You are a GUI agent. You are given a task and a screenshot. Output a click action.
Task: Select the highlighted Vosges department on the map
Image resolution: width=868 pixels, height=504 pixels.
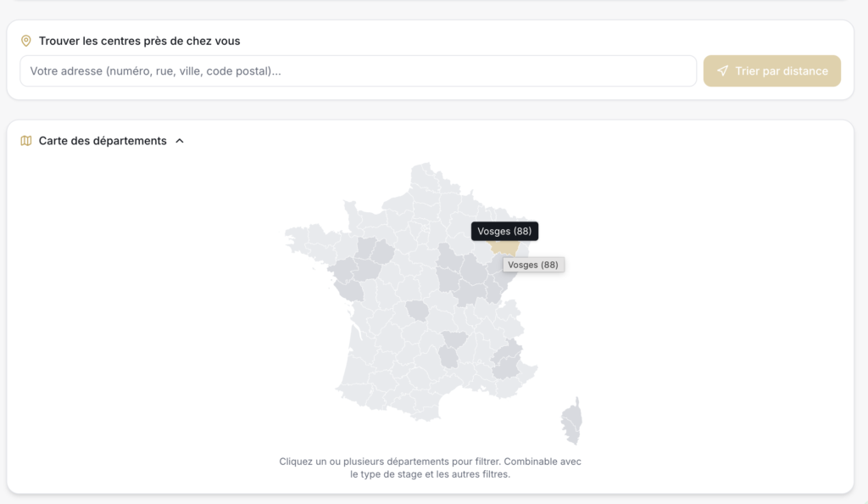pyautogui.click(x=504, y=246)
